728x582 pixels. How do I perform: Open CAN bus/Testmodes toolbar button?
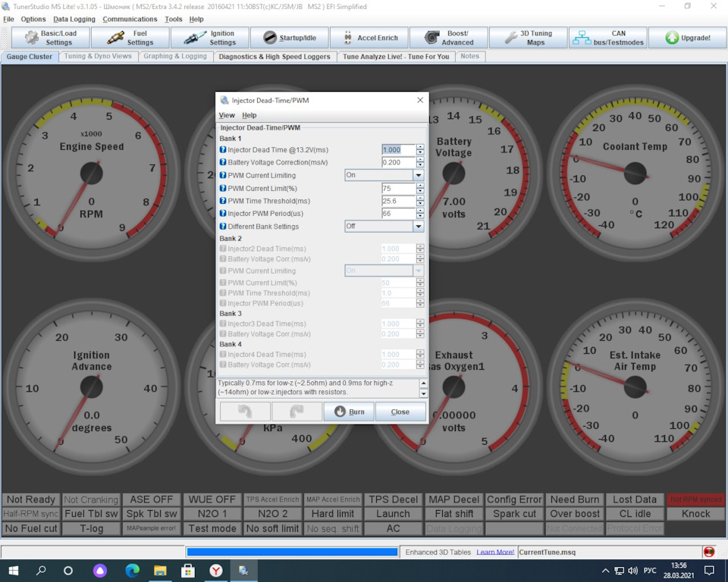607,38
